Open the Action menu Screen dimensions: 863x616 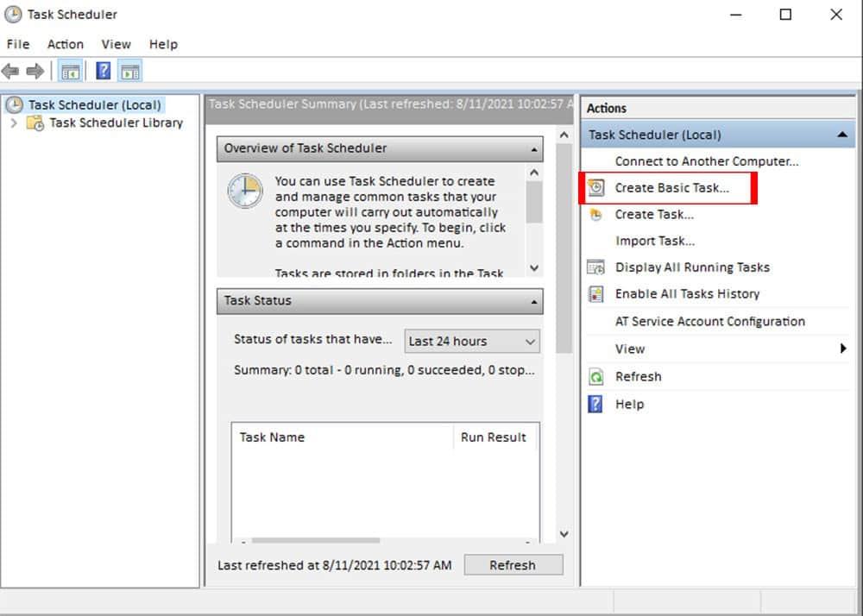pos(66,45)
